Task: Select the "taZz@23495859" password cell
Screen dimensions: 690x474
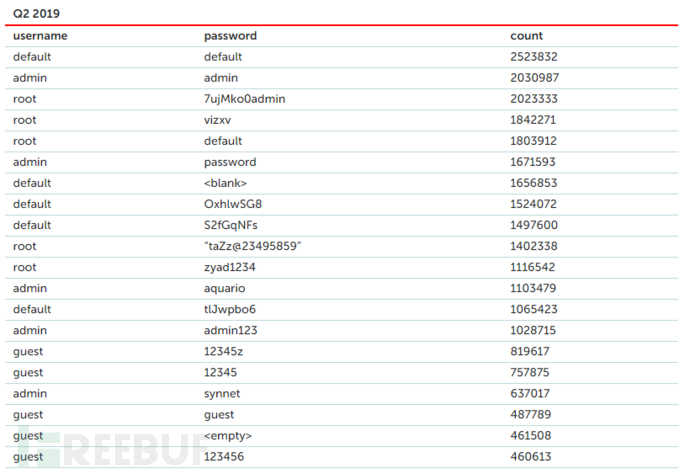Action: (252, 246)
